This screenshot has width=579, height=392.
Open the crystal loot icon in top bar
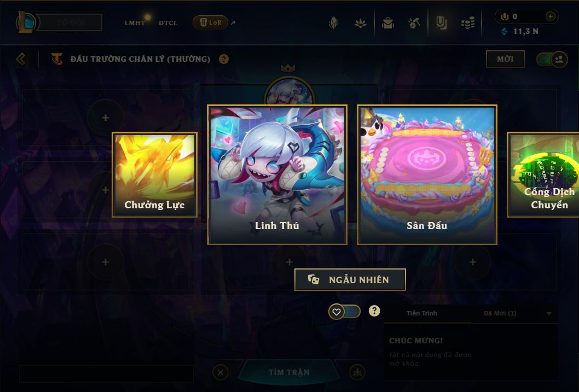(334, 23)
